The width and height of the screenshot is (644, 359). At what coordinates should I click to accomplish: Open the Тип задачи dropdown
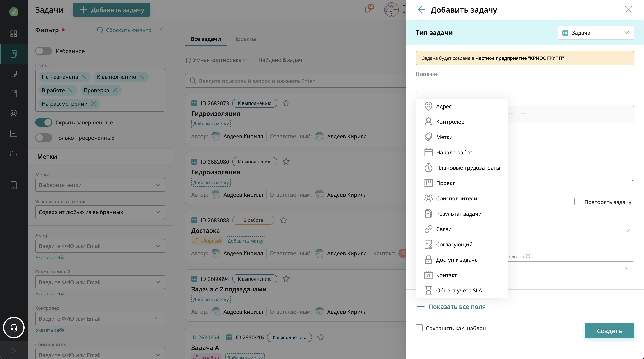pyautogui.click(x=596, y=33)
